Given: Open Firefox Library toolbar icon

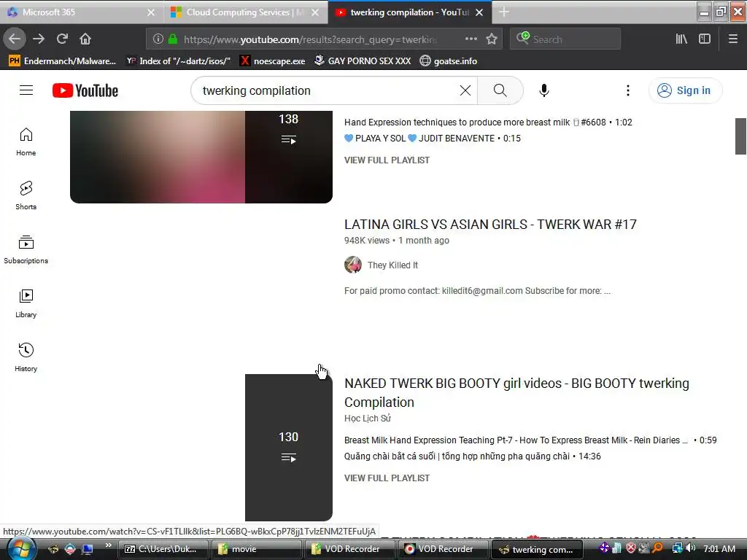Looking at the screenshot, I should click(682, 39).
